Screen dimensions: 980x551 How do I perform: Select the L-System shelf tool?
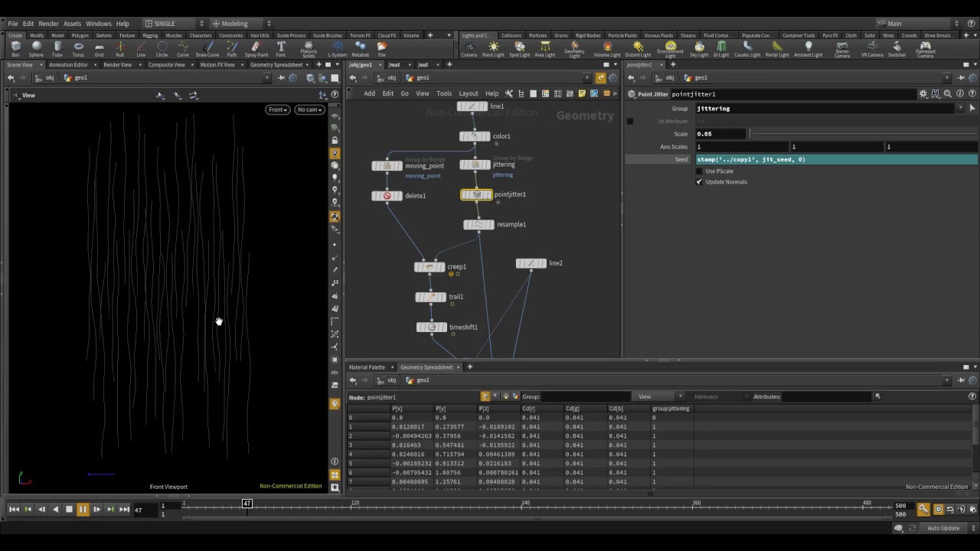337,49
